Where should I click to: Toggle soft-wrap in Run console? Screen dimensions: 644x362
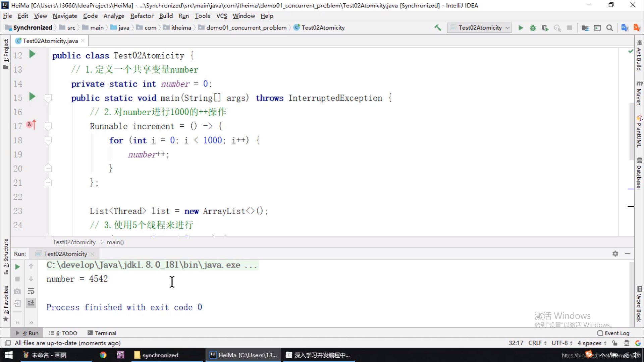(x=31, y=291)
